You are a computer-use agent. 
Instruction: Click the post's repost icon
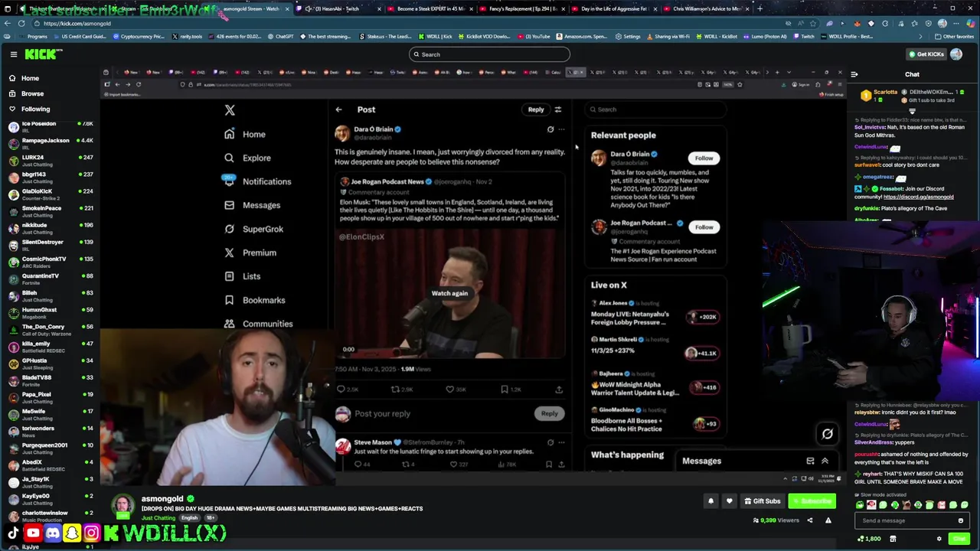(x=395, y=390)
